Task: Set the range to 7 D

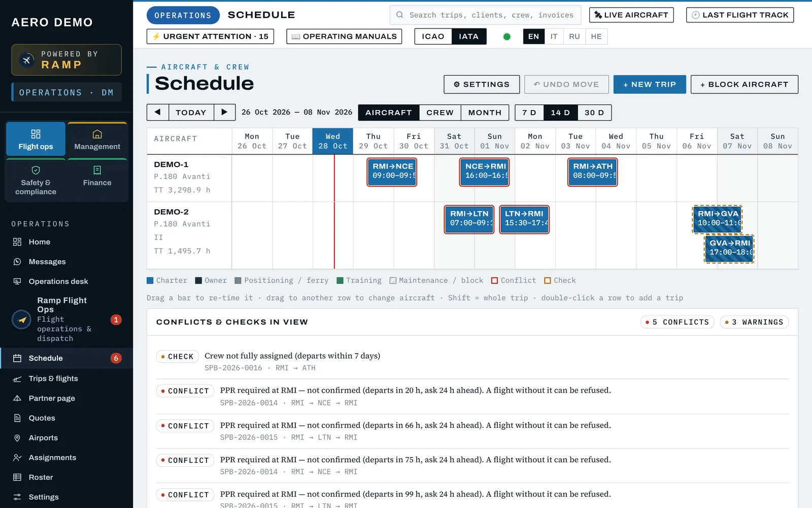Action: (x=529, y=112)
